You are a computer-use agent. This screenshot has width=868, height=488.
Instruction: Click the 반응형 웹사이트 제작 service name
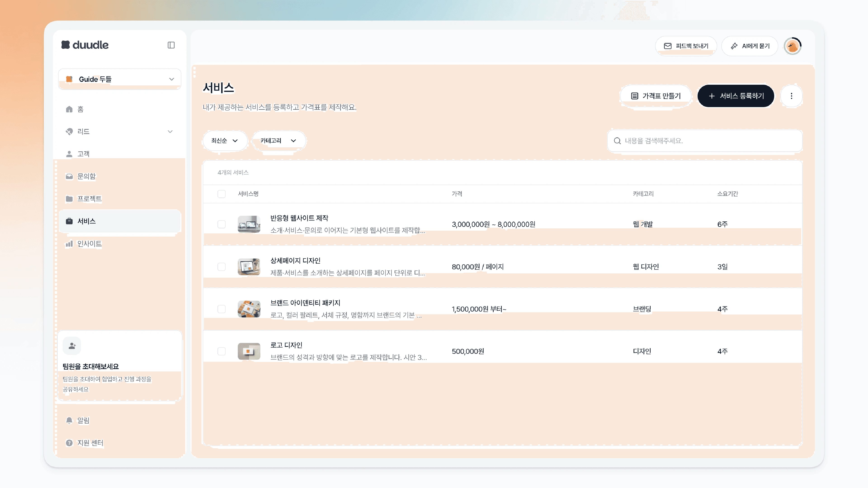tap(299, 218)
